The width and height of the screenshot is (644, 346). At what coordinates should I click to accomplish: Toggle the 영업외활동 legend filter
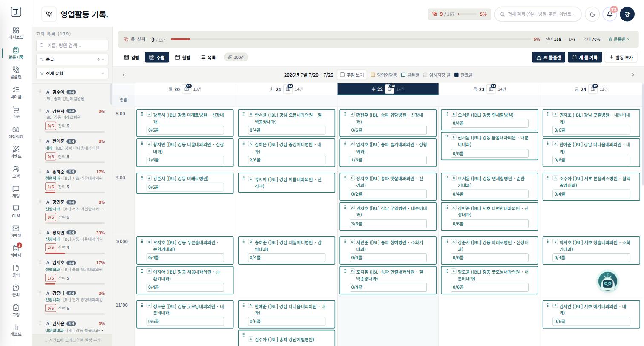pyautogui.click(x=384, y=75)
